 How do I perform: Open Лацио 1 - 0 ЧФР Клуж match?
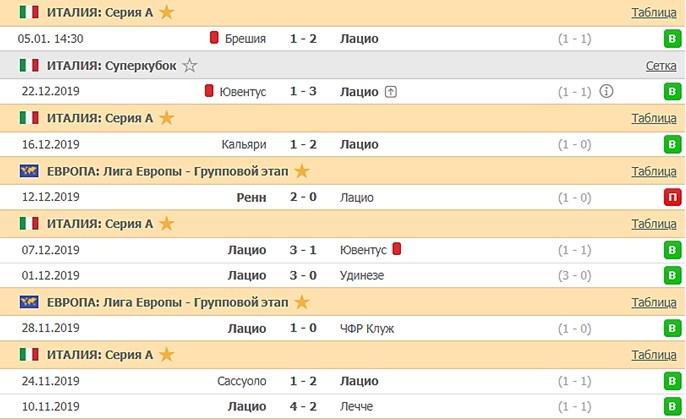pos(302,328)
